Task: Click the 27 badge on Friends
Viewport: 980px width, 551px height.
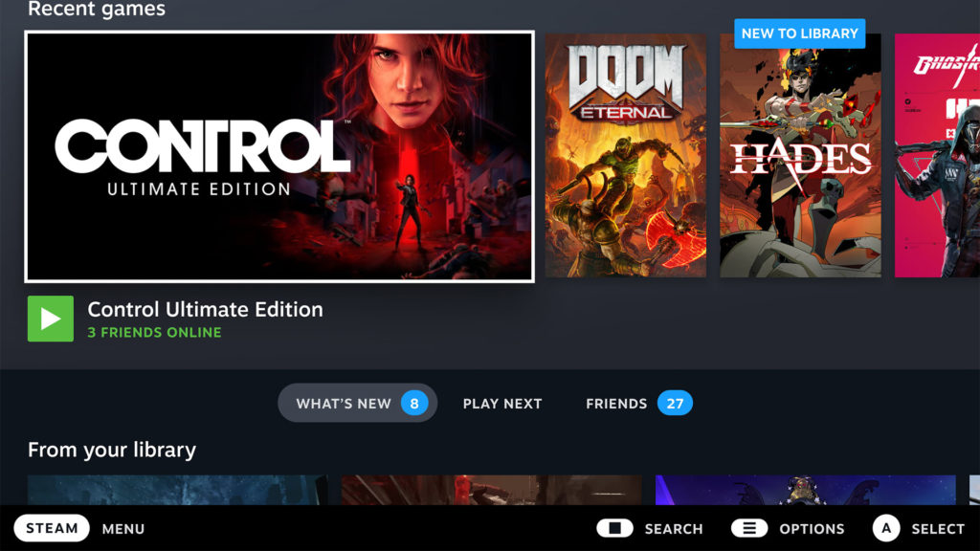Action: pos(675,404)
